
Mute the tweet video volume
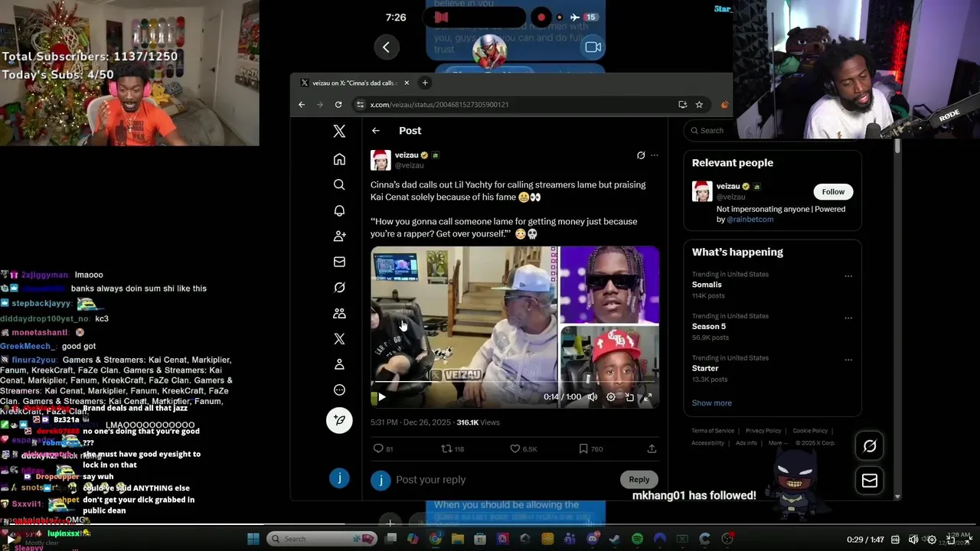click(593, 396)
